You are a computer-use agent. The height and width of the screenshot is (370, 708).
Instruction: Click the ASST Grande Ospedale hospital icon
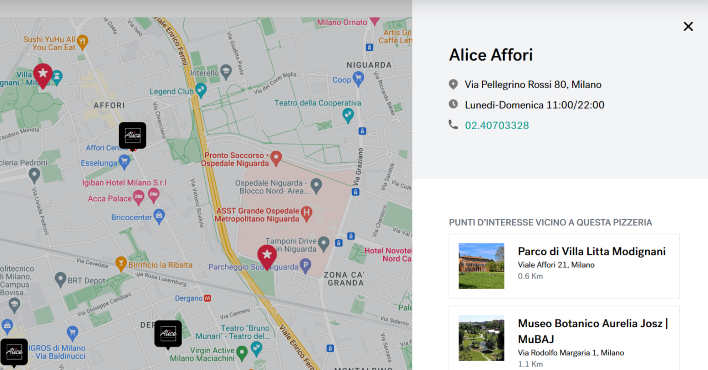click(307, 213)
